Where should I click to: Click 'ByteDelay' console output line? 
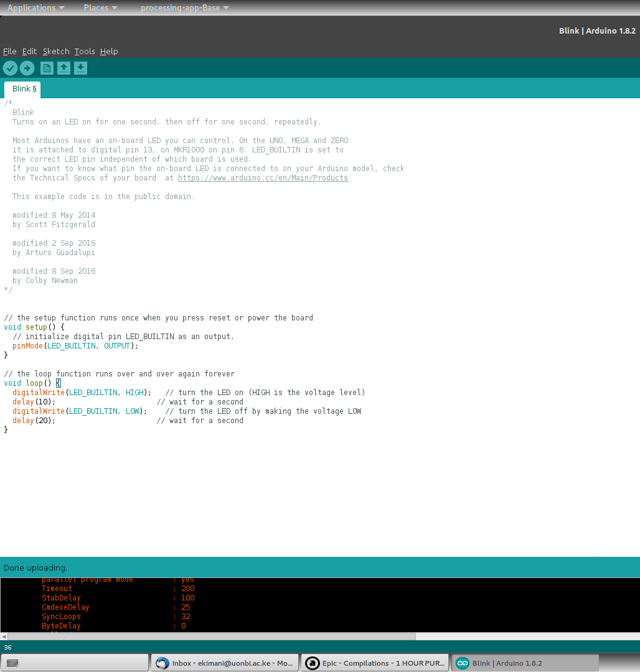pos(114,626)
